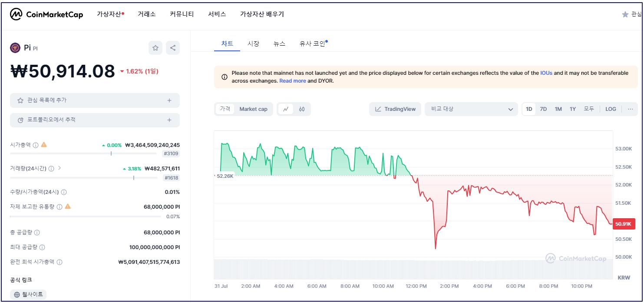Click the 관심 목록에 추가 plus field
This screenshot has width=644, height=303.
pos(95,100)
